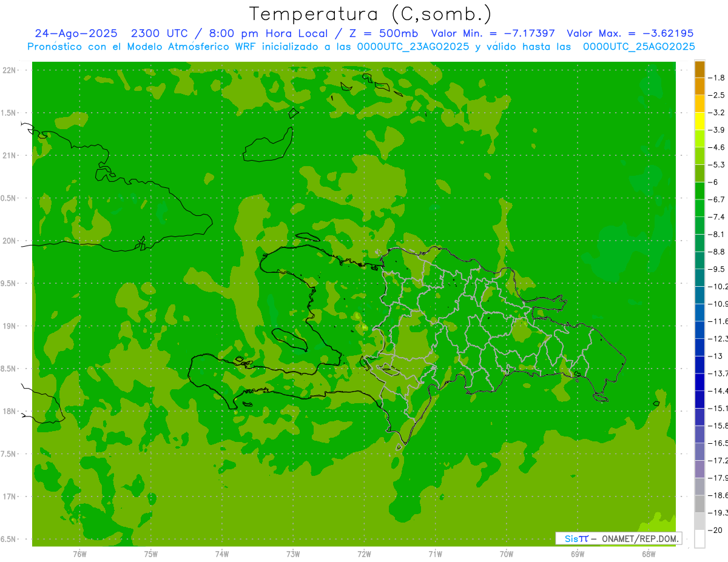Click the 2300 UTC time text
Image resolution: width=728 pixels, height=562 pixels.
tap(159, 33)
